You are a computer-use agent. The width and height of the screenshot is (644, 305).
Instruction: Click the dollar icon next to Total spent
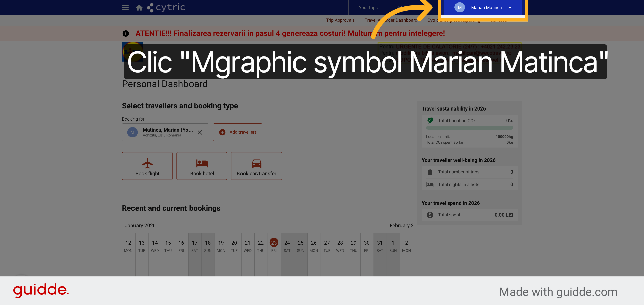click(430, 215)
